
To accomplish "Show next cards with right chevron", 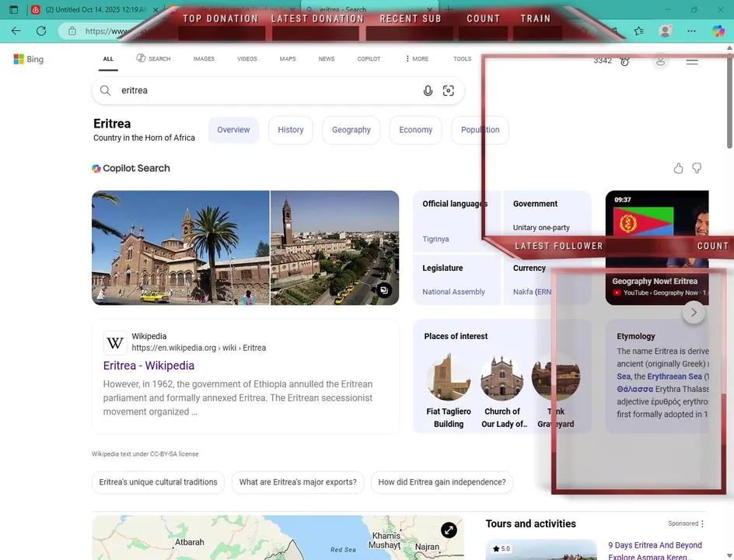I will [694, 313].
